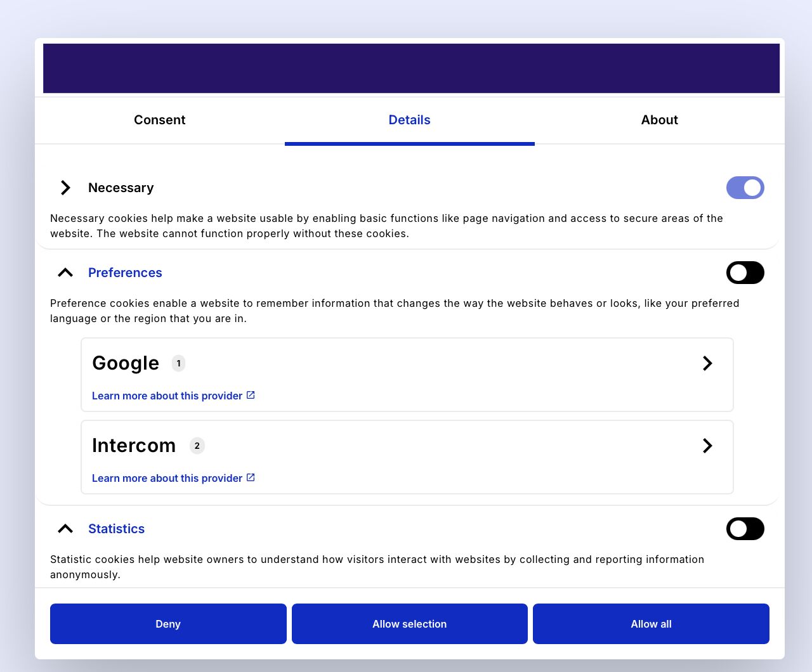This screenshot has height=672, width=812.
Task: Click the Necessary category label
Action: [x=121, y=188]
